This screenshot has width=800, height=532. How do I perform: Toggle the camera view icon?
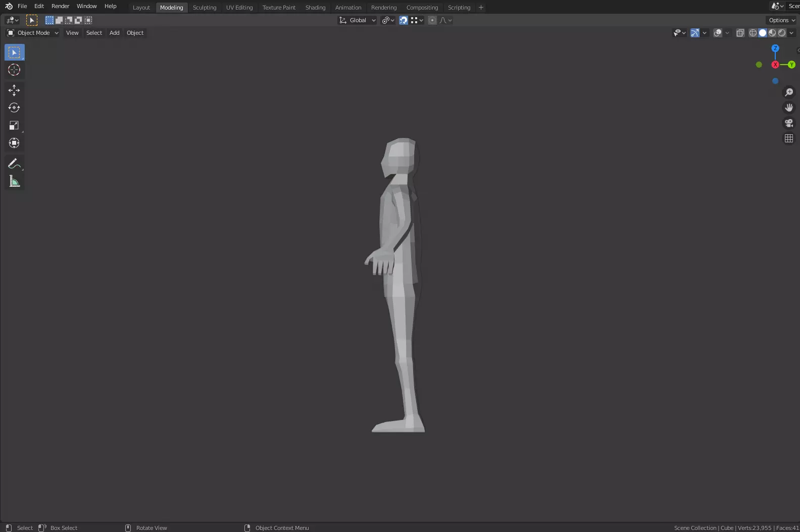[x=789, y=123]
